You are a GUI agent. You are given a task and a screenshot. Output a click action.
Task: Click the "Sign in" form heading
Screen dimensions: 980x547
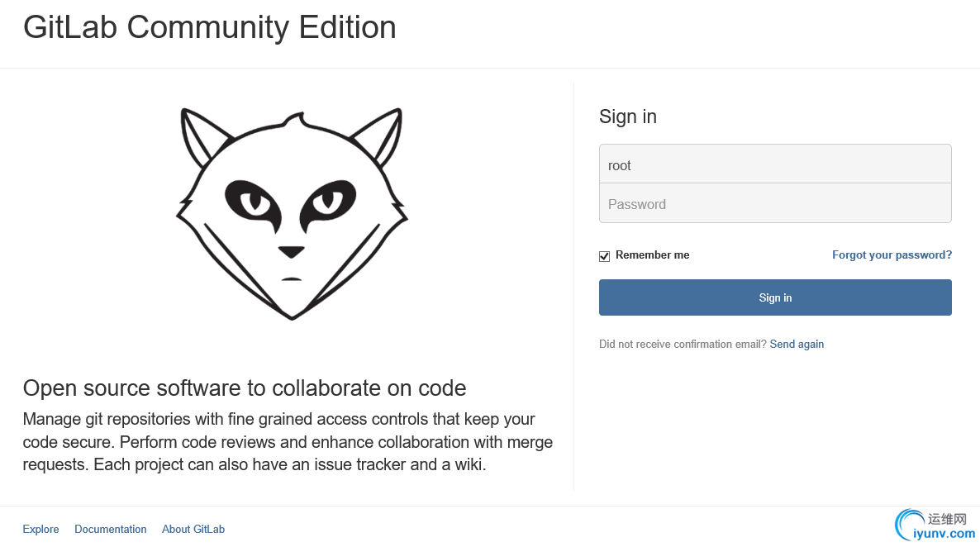(628, 117)
